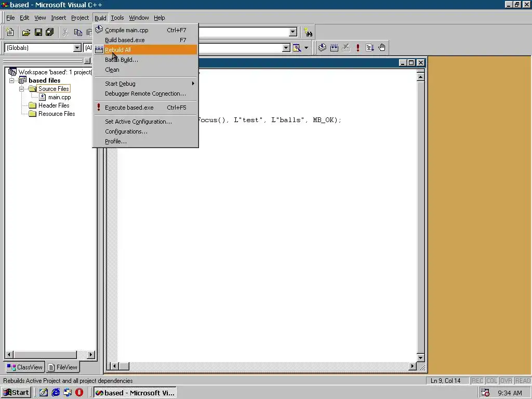
Task: Open the Help menu
Action: (x=159, y=18)
